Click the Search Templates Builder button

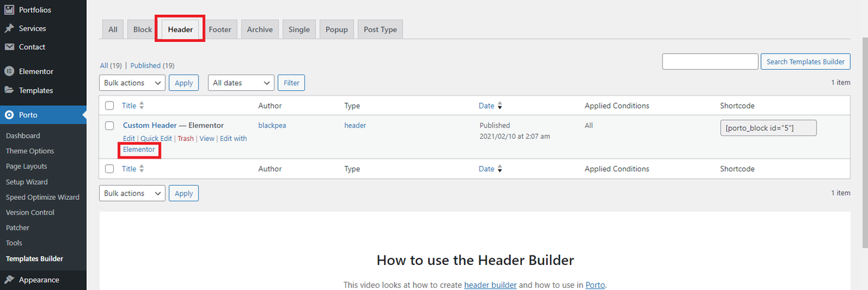(806, 62)
